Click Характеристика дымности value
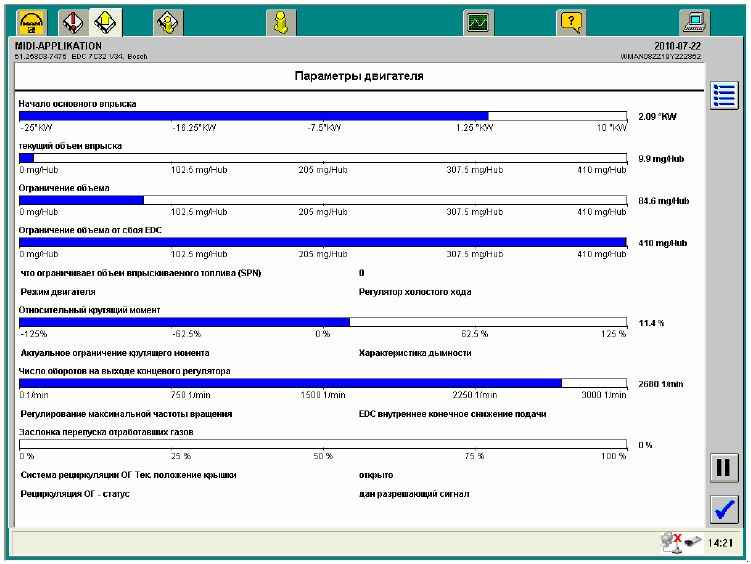 (x=415, y=353)
